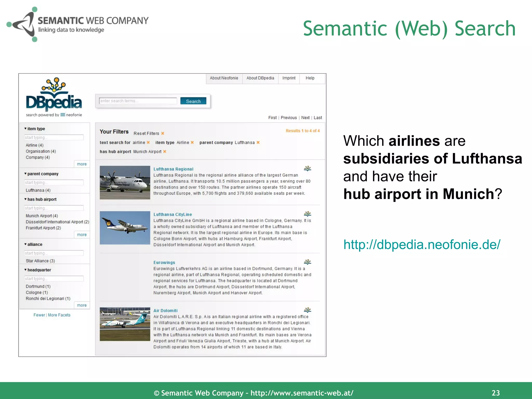
Task: Collapse the has hub airport facet
Action: (x=25, y=199)
